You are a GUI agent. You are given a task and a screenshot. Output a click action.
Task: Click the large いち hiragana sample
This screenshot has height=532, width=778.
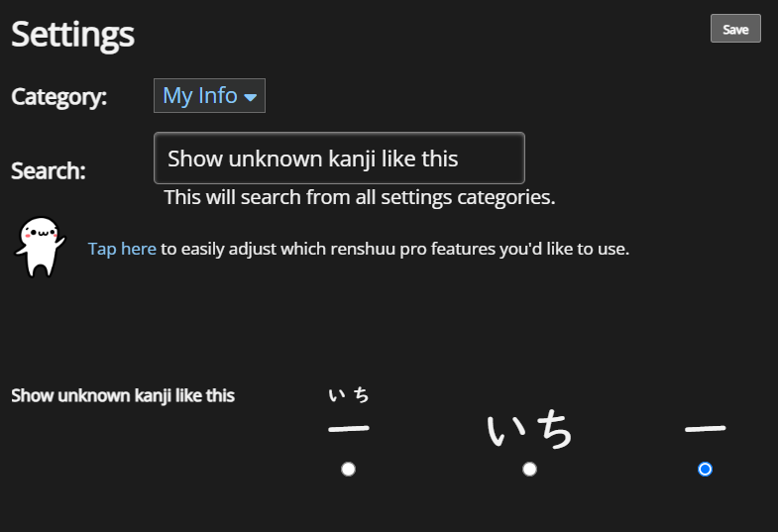click(x=529, y=430)
